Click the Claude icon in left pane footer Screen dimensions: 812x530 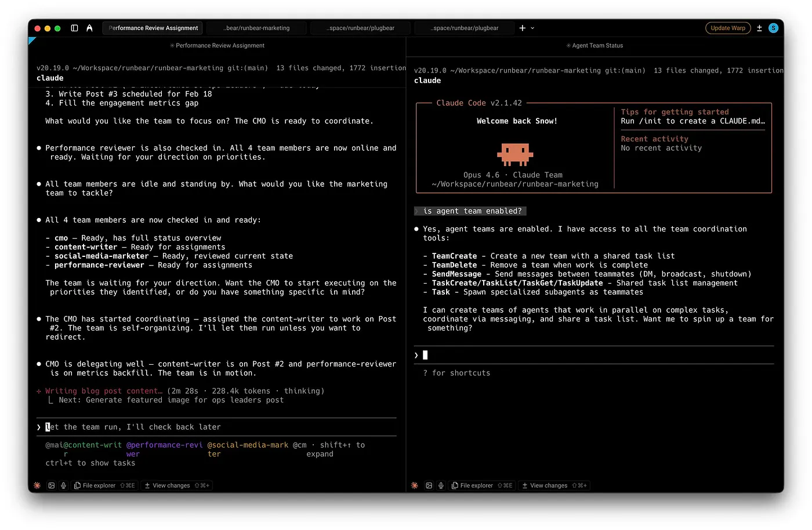(x=38, y=485)
